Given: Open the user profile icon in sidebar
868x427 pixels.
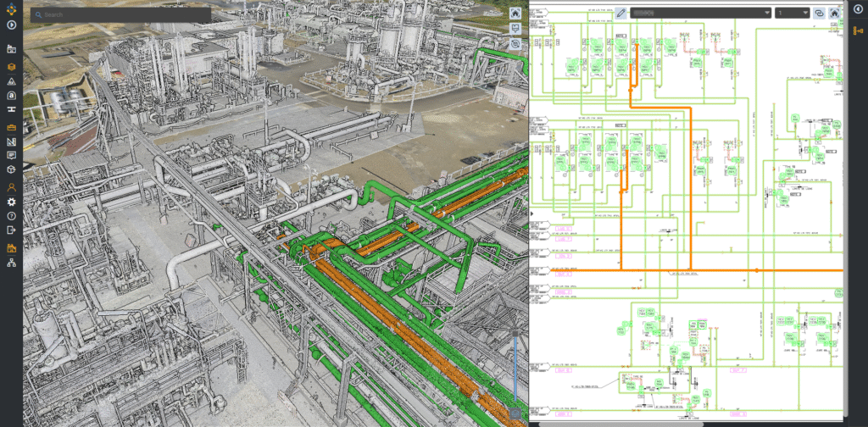Looking at the screenshot, I should (12, 186).
